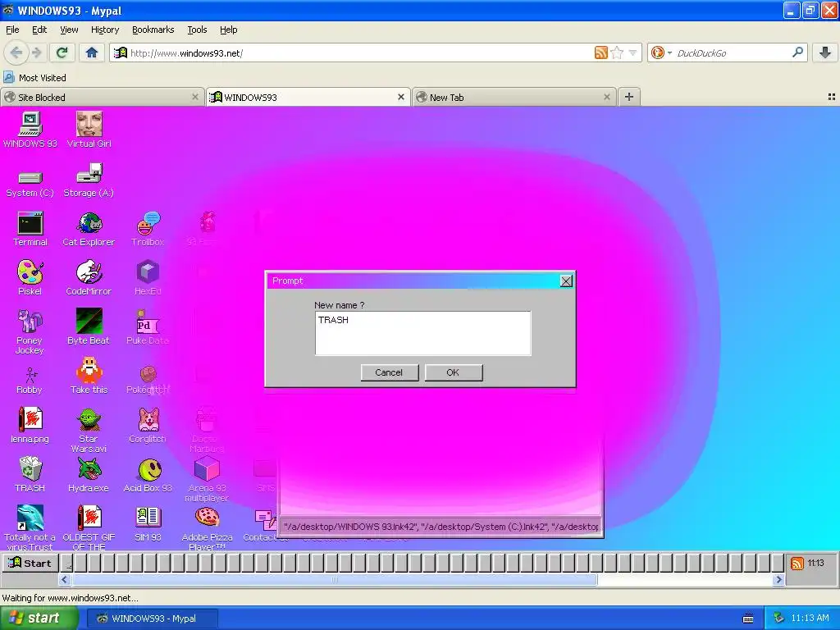Open the Take this icon
This screenshot has height=630, width=840.
[x=89, y=376]
